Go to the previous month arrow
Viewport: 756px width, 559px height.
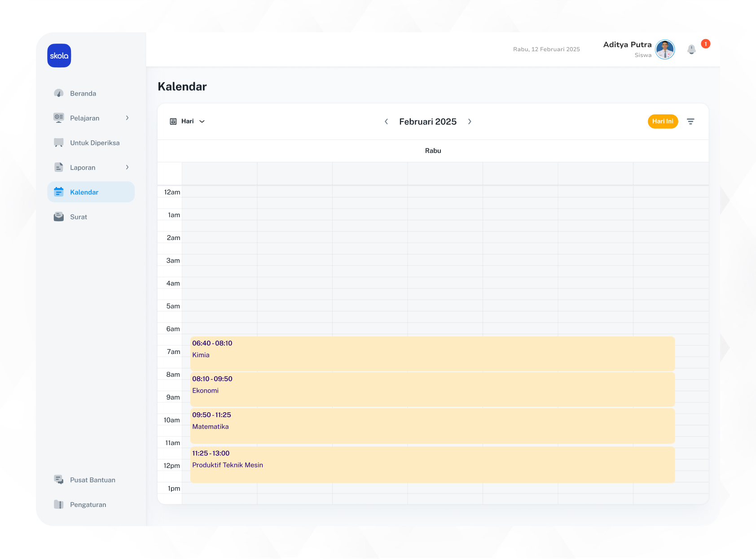[x=386, y=122]
